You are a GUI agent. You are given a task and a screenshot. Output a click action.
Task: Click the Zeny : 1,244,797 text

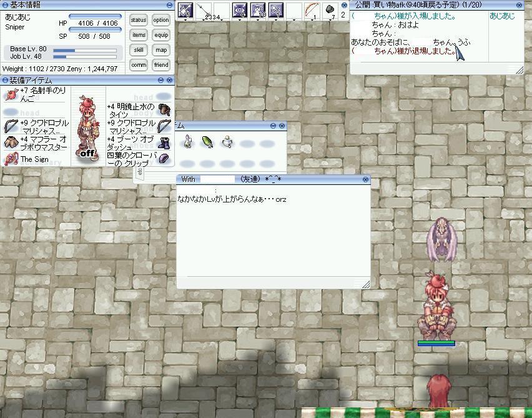[x=92, y=69]
